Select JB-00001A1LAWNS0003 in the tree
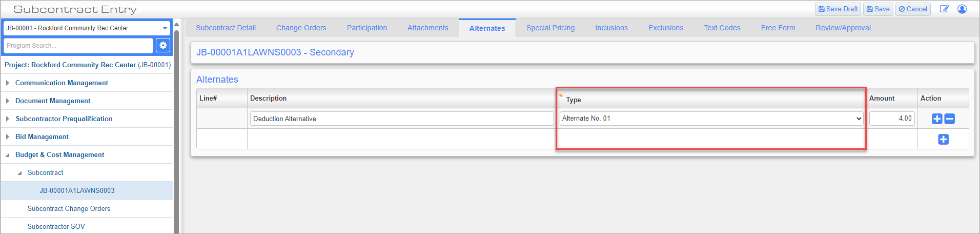This screenshot has height=234, width=980. tap(77, 190)
